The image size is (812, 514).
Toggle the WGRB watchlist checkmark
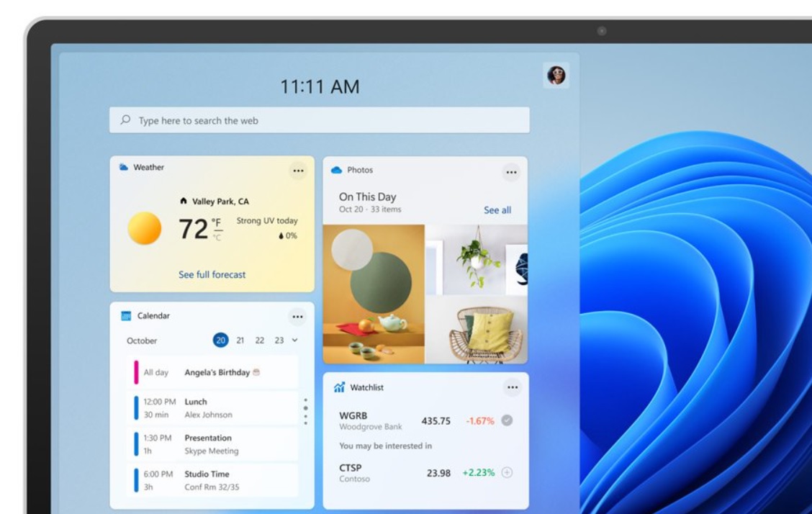coord(507,420)
